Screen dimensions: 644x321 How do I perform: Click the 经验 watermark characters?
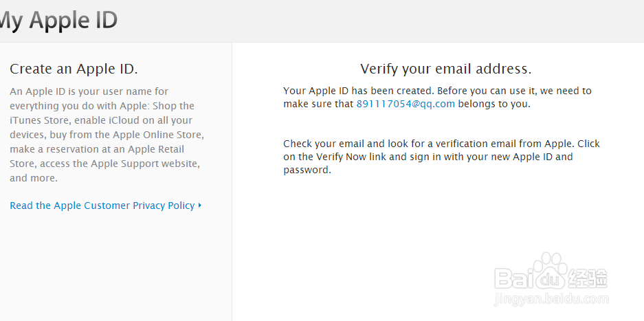588,279
